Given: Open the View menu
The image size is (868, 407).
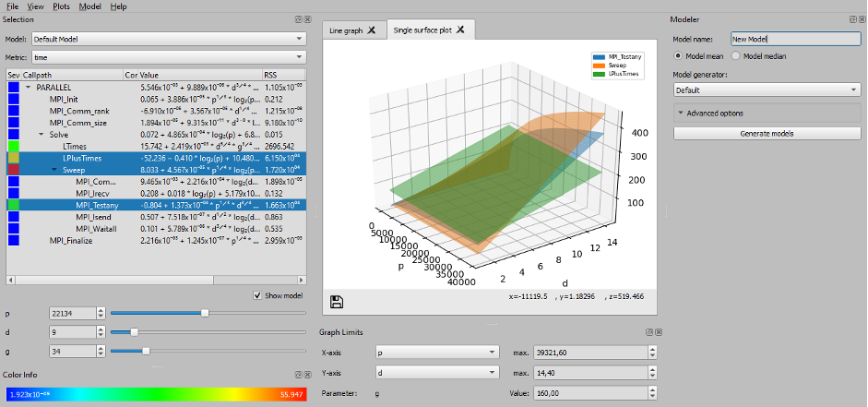Looking at the screenshot, I should point(35,6).
